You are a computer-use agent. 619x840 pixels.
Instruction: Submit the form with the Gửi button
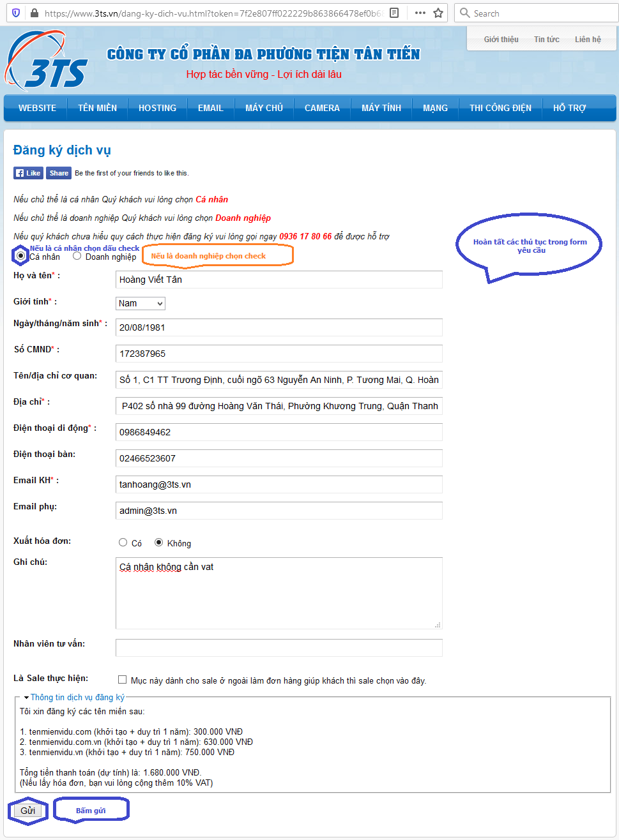tap(27, 811)
